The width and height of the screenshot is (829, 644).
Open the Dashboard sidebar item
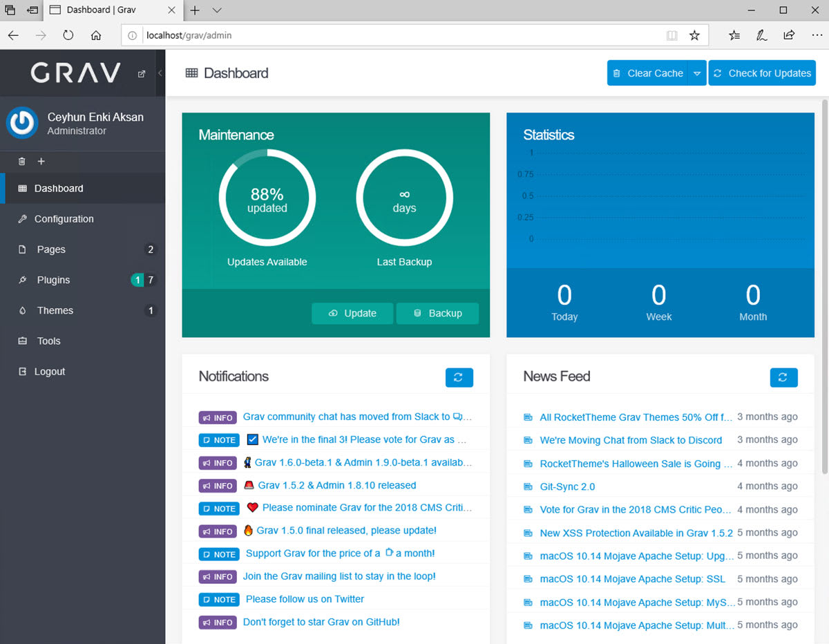[x=83, y=188]
